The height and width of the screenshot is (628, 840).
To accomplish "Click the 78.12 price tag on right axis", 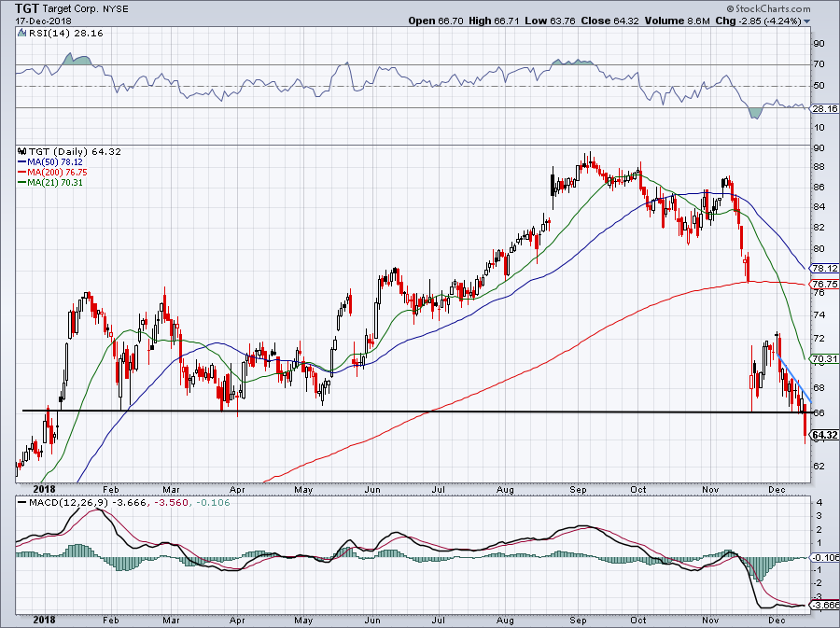I will point(824,268).
